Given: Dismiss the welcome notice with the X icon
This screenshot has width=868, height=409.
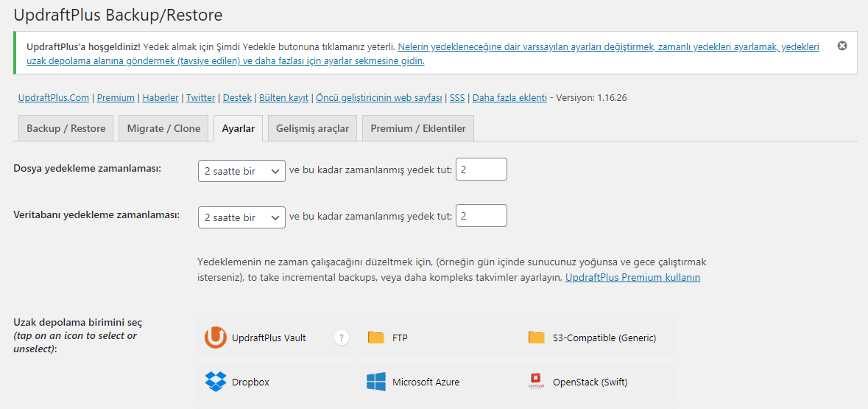Looking at the screenshot, I should 842,46.
